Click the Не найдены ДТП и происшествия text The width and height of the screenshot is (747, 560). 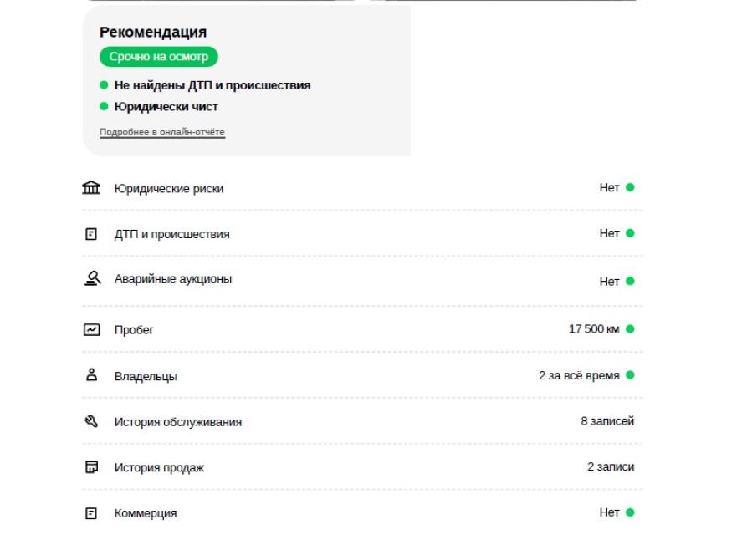212,85
